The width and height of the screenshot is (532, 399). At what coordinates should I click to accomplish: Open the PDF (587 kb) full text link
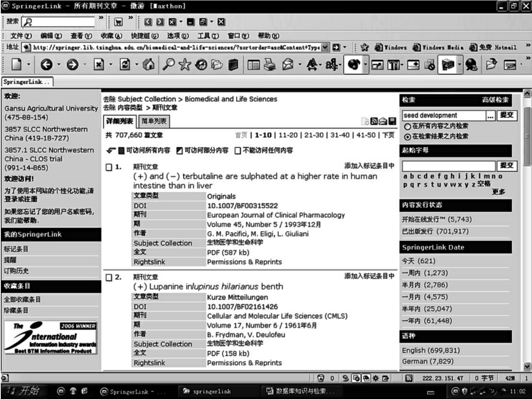228,253
